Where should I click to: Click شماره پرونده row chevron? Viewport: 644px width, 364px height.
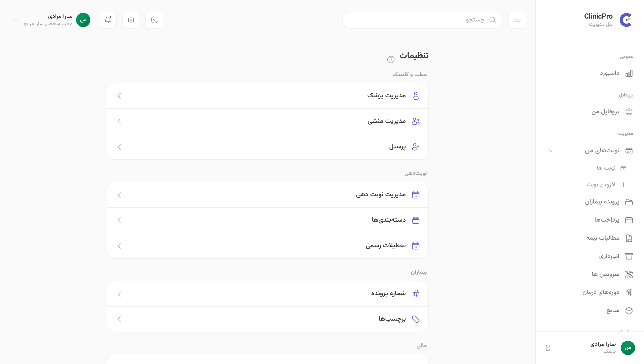click(x=119, y=294)
